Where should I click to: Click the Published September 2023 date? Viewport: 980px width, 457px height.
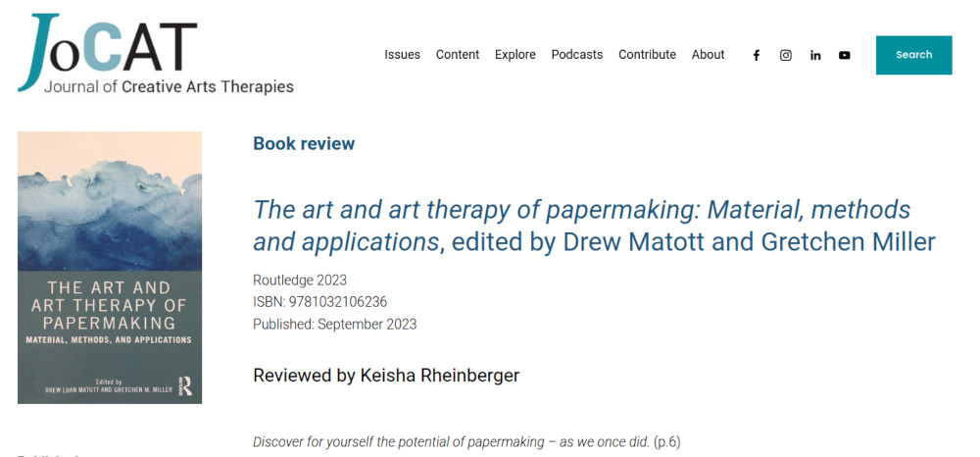click(334, 325)
